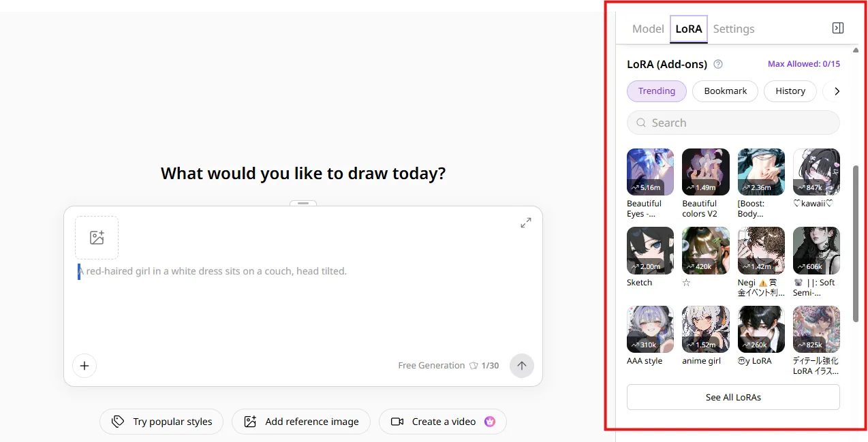The image size is (868, 442).
Task: Select the History filter chip
Action: [790, 91]
